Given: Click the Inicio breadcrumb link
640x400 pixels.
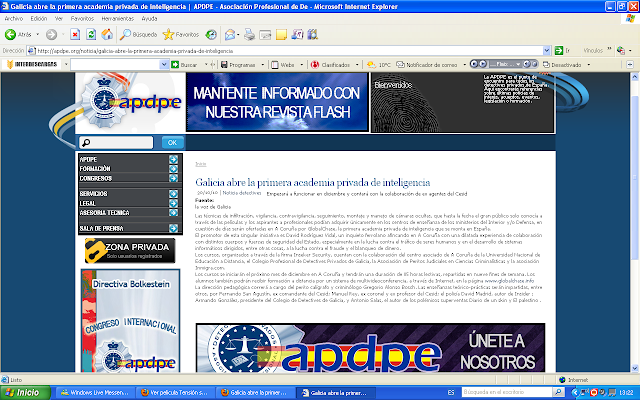Looking at the screenshot, I should click(200, 164).
